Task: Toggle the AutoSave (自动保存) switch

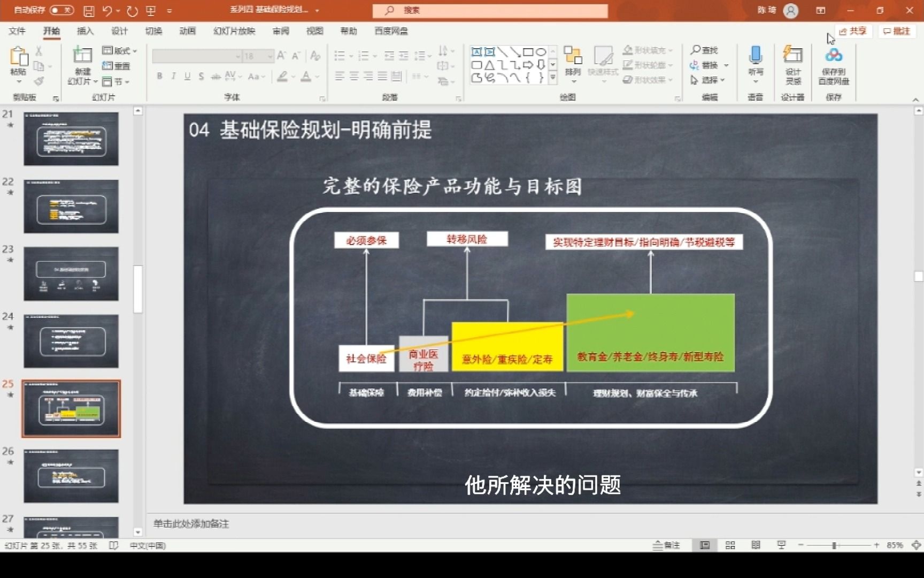Action: pyautogui.click(x=62, y=10)
